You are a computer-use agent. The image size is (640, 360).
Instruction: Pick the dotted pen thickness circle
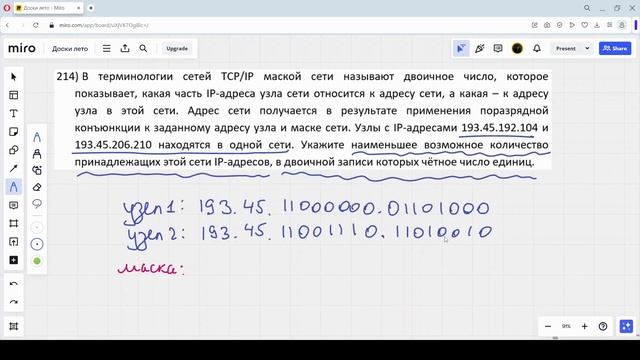(37, 244)
